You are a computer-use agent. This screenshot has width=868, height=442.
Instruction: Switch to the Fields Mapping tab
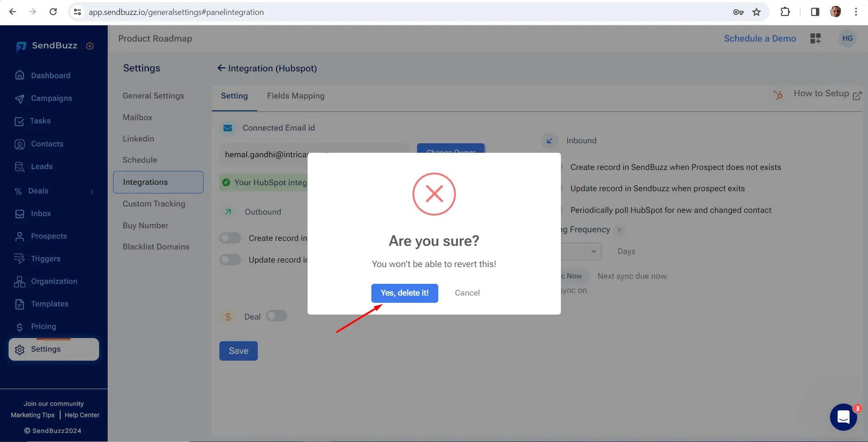coord(295,96)
